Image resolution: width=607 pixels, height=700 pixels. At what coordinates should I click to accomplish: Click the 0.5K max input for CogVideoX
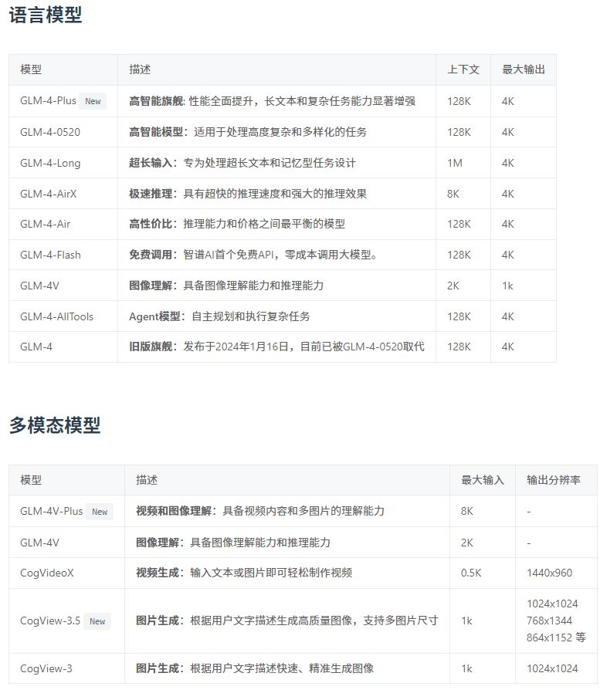471,573
